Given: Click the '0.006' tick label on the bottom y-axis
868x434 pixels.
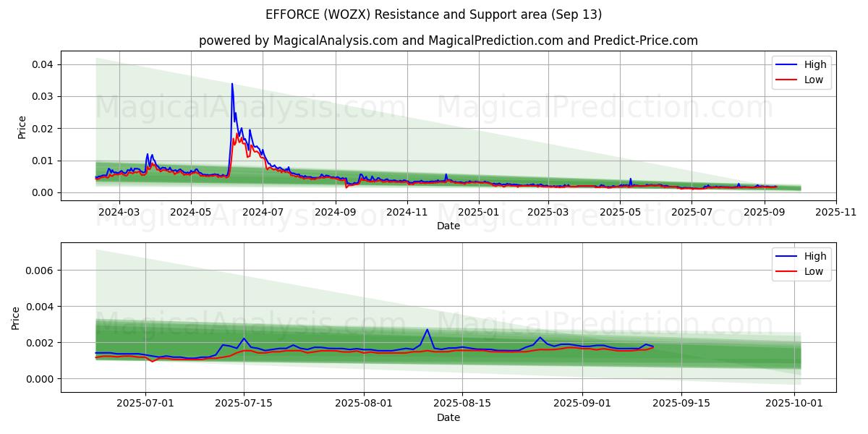Looking at the screenshot, I should (41, 271).
